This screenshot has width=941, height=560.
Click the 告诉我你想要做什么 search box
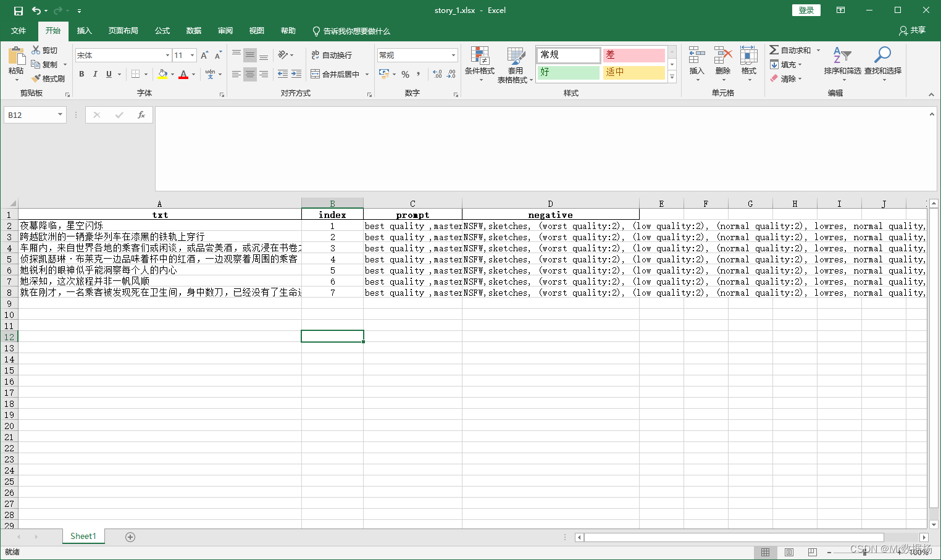coord(351,31)
